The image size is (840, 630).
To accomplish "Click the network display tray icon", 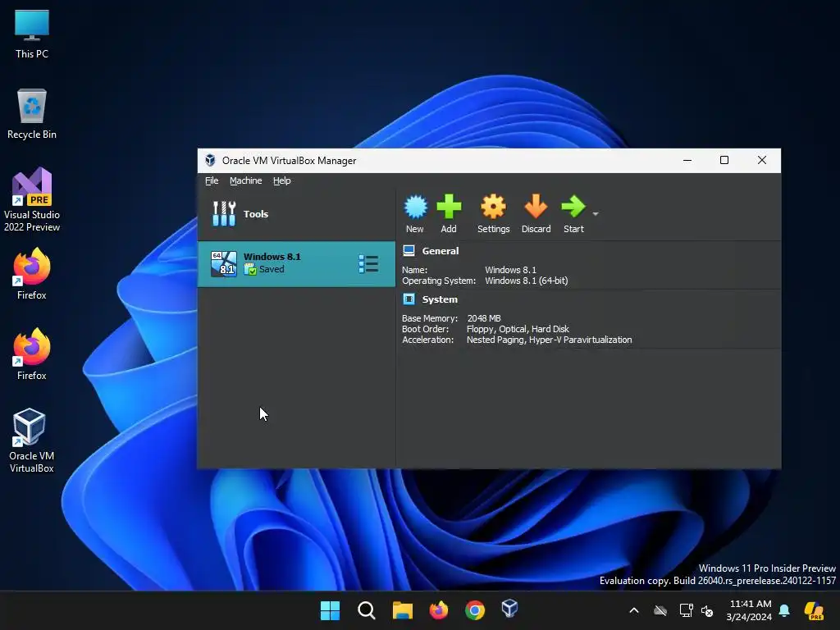I will [x=686, y=610].
